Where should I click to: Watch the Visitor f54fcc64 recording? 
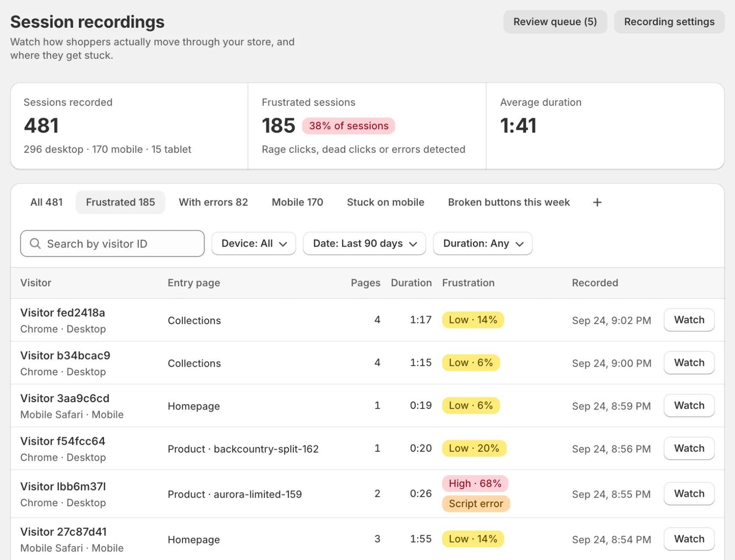pyautogui.click(x=689, y=448)
